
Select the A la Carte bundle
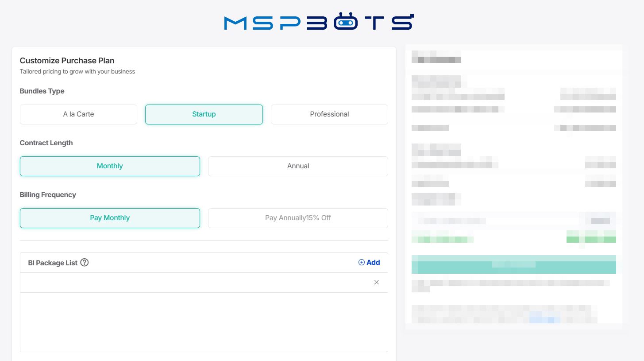pos(78,114)
